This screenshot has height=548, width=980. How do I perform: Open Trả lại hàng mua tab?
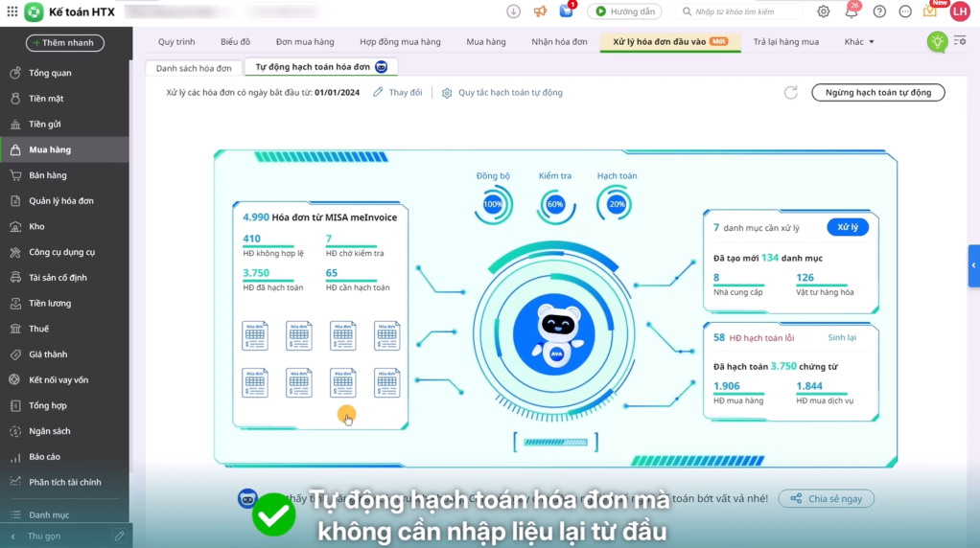785,42
